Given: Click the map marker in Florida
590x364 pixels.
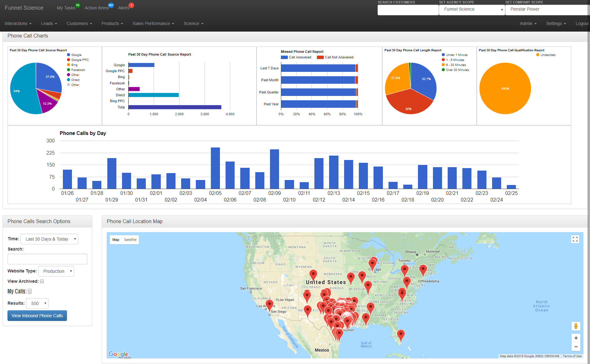Looking at the screenshot, I should [x=401, y=336].
